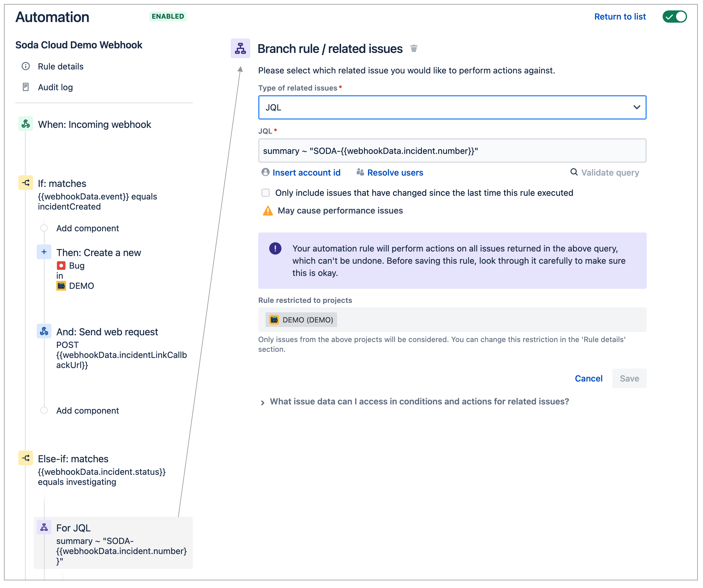Click the 'Rule restricted to projects' label
Screen dimensions: 703x588
(305, 301)
